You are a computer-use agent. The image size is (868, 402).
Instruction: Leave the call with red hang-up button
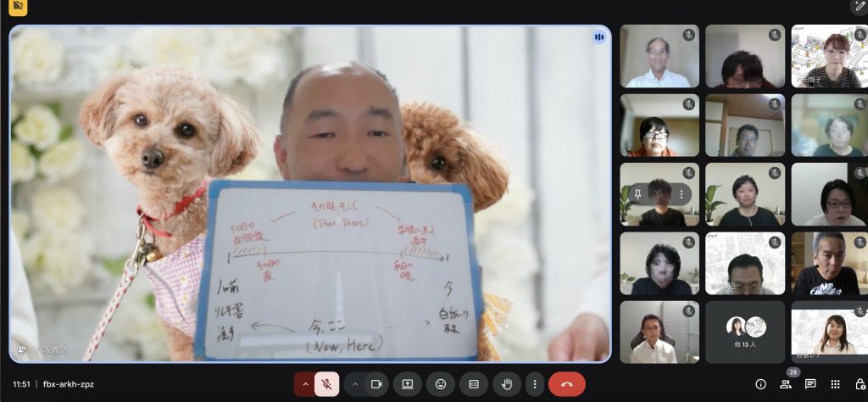pos(567,384)
